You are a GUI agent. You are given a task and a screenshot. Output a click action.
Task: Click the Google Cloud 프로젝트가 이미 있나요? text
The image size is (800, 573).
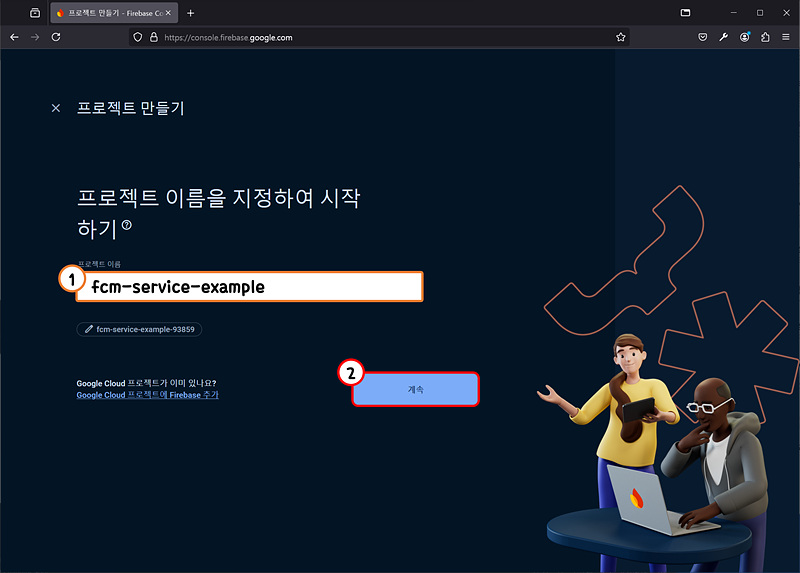(146, 383)
